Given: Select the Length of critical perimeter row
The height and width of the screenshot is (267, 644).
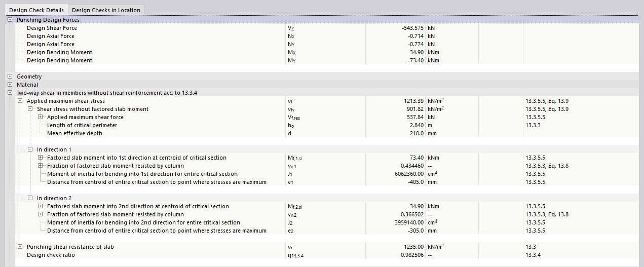Looking at the screenshot, I should pos(82,125).
